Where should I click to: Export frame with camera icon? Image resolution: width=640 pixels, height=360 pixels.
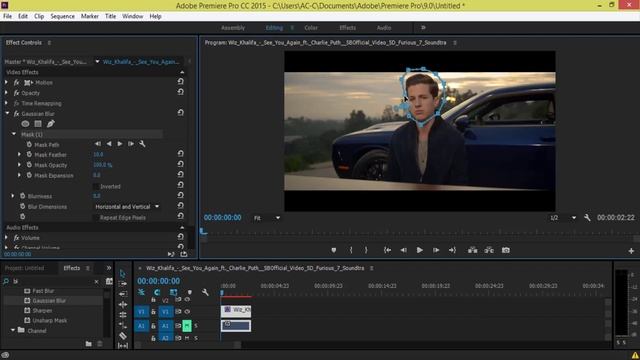[506, 250]
